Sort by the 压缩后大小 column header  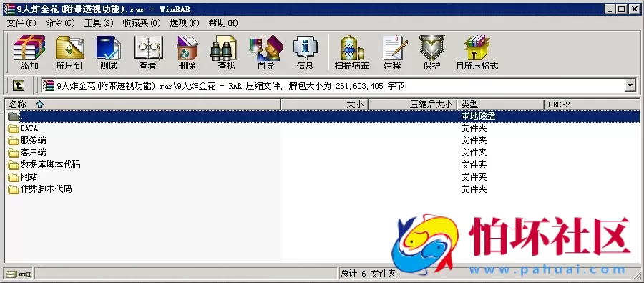(x=413, y=105)
